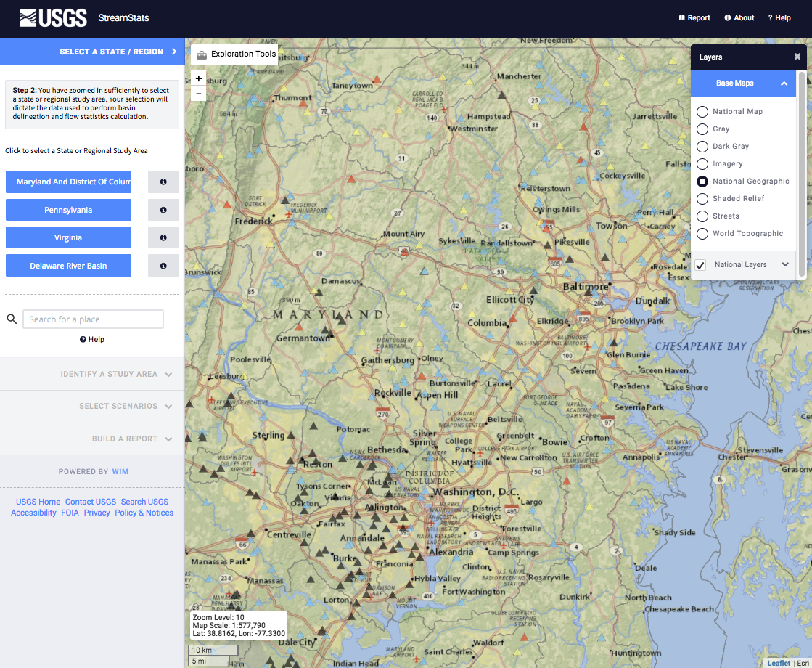
Task: Choose the Streets base map option
Action: 702,216
